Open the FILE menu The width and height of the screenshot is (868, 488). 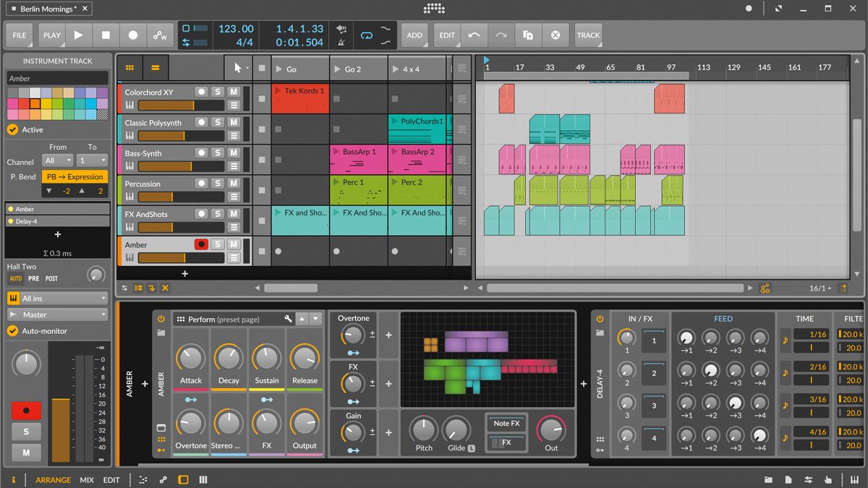19,35
